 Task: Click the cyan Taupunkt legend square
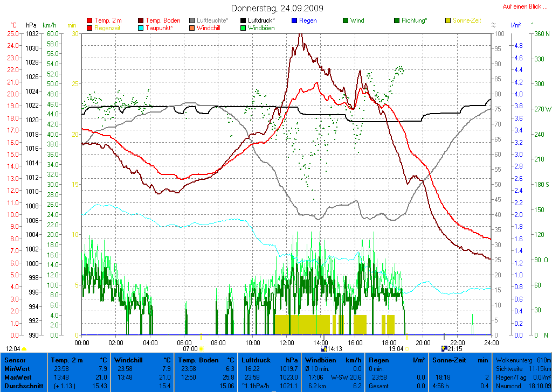pyautogui.click(x=141, y=28)
